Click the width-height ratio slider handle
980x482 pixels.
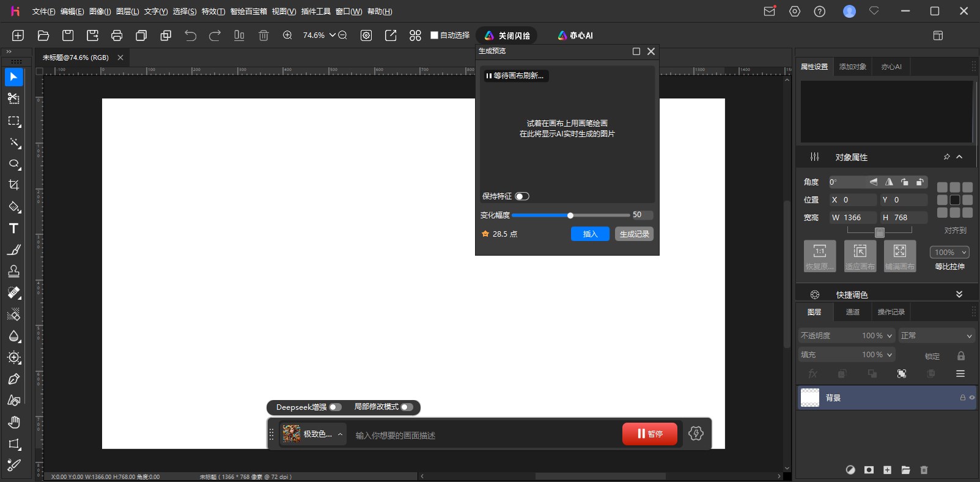pos(879,232)
